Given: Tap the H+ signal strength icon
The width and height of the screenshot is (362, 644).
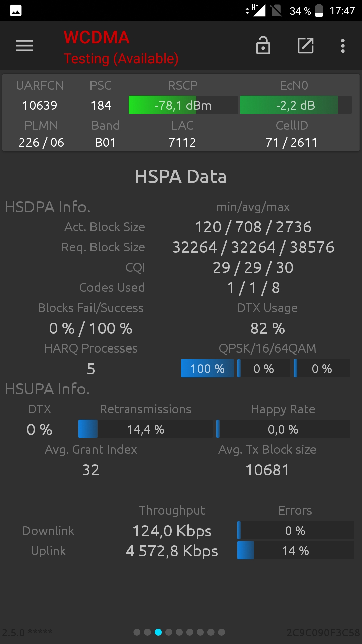Looking at the screenshot, I should click(x=258, y=10).
